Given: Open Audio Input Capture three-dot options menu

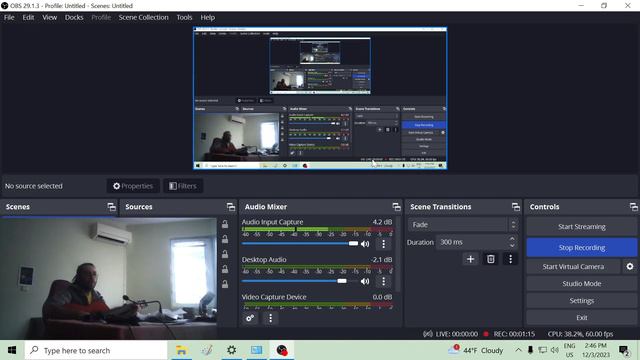Looking at the screenshot, I should pyautogui.click(x=383, y=244).
